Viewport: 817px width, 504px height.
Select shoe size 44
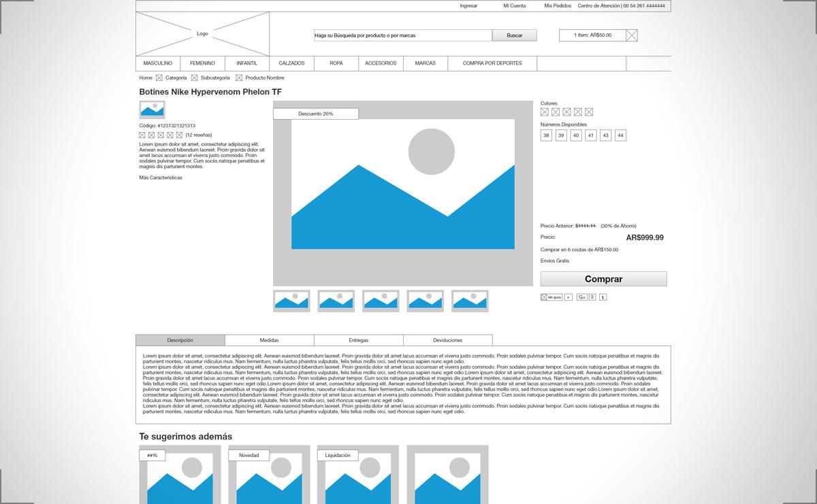pyautogui.click(x=620, y=135)
